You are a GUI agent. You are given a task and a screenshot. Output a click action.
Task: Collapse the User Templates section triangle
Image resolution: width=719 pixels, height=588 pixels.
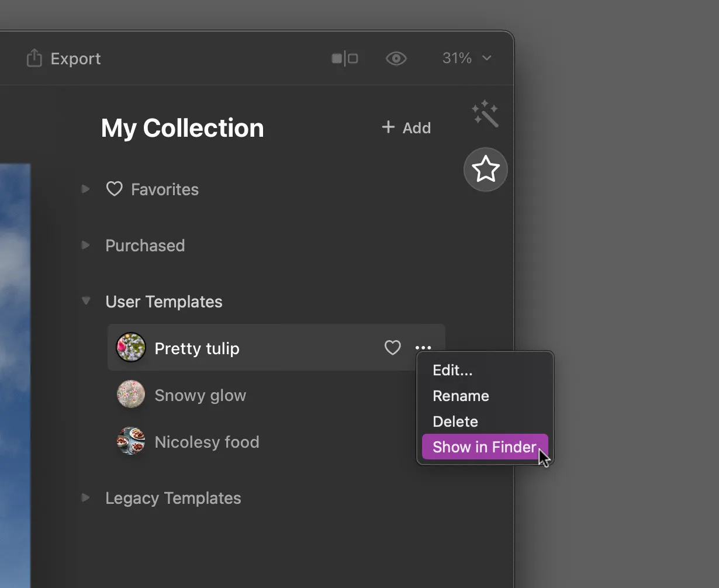point(86,302)
